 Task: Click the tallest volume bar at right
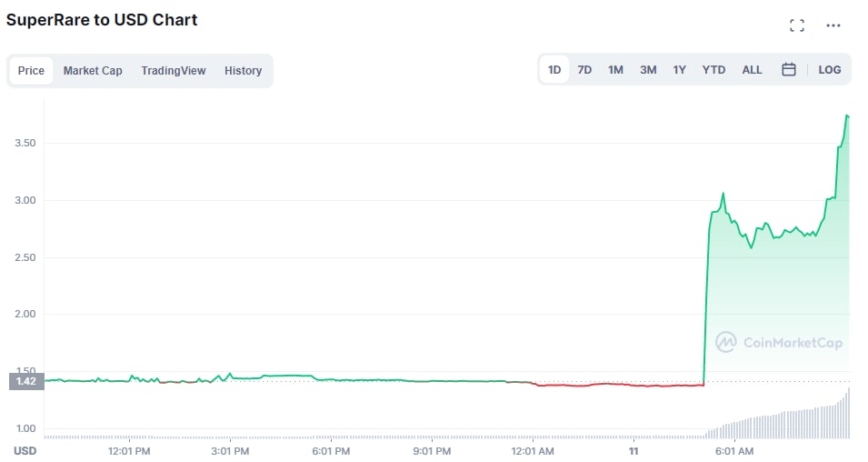(848, 415)
